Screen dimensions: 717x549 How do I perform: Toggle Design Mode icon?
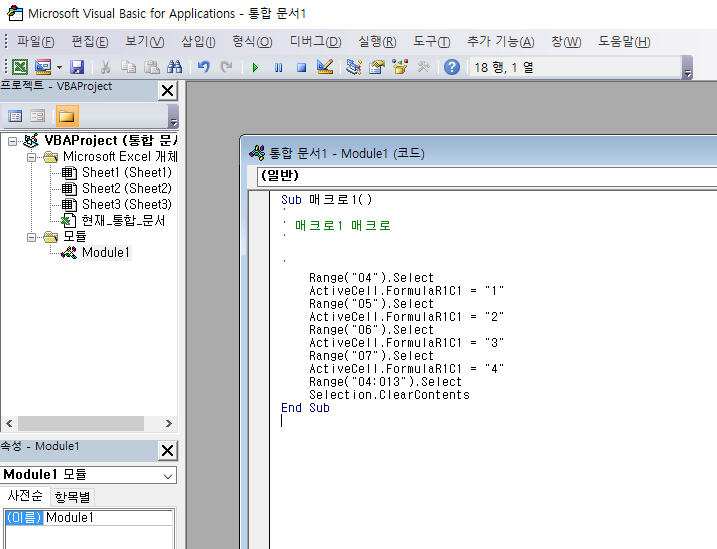click(325, 67)
